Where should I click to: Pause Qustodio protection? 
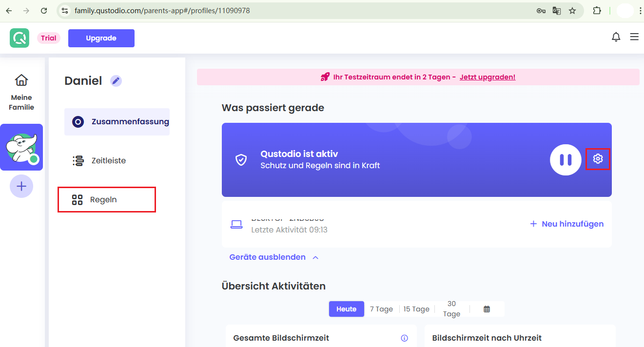coord(566,159)
